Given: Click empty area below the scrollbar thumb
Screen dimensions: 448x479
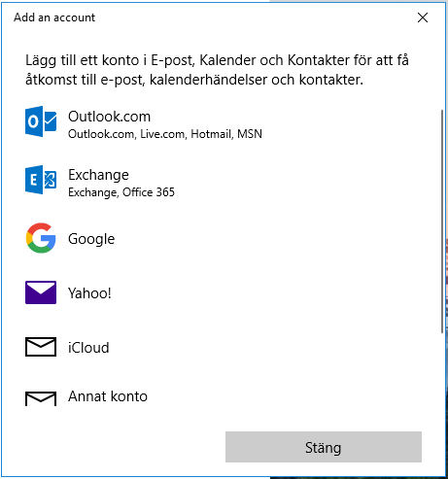Looking at the screenshot, I should [442, 372].
